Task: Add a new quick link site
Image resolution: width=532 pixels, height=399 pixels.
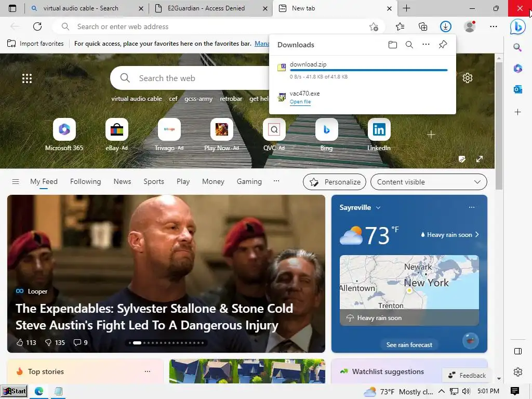Action: pyautogui.click(x=431, y=135)
